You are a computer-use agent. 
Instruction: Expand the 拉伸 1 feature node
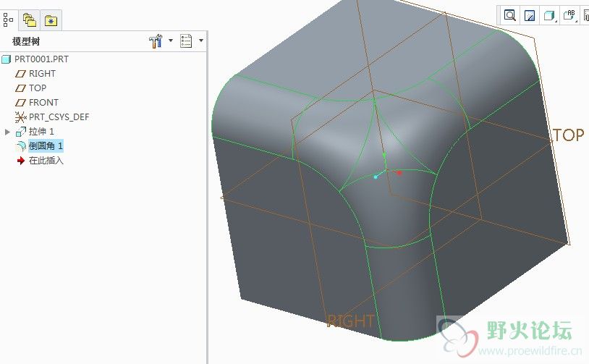coord(7,132)
